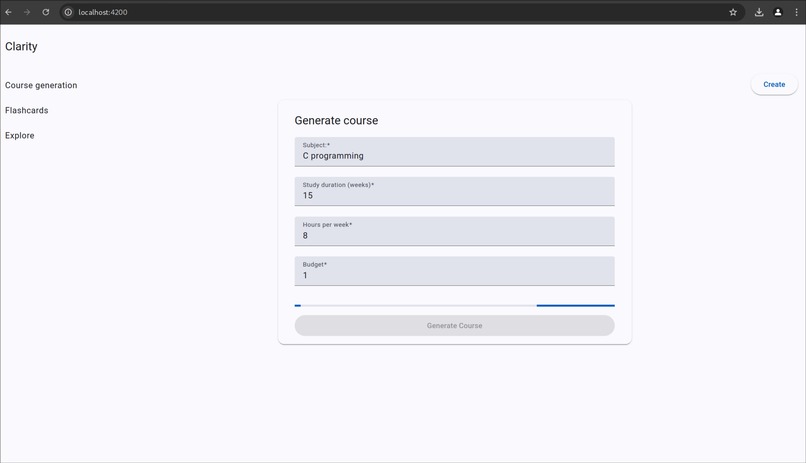
Task: Click the Generate course heading
Action: coord(336,121)
